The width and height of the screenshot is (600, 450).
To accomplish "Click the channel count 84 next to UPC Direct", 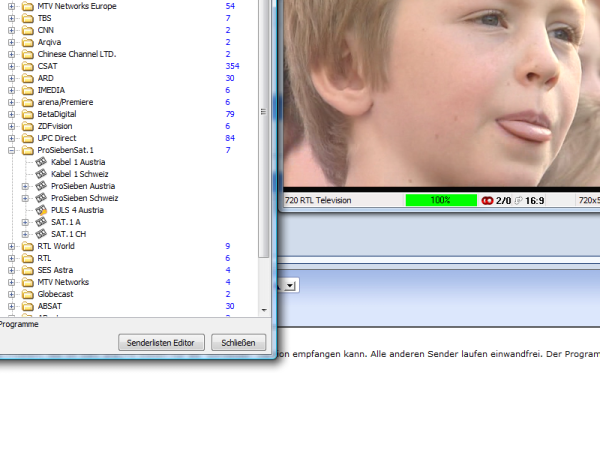I will pos(230,138).
